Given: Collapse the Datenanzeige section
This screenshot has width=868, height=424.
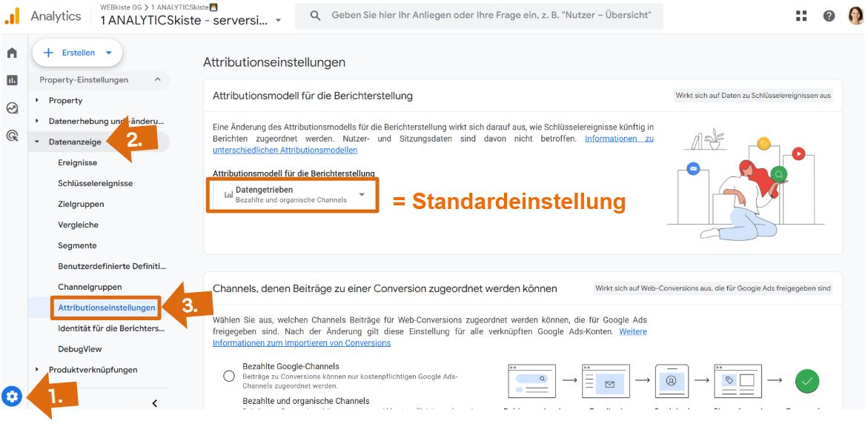Looking at the screenshot, I should pyautogui.click(x=75, y=142).
